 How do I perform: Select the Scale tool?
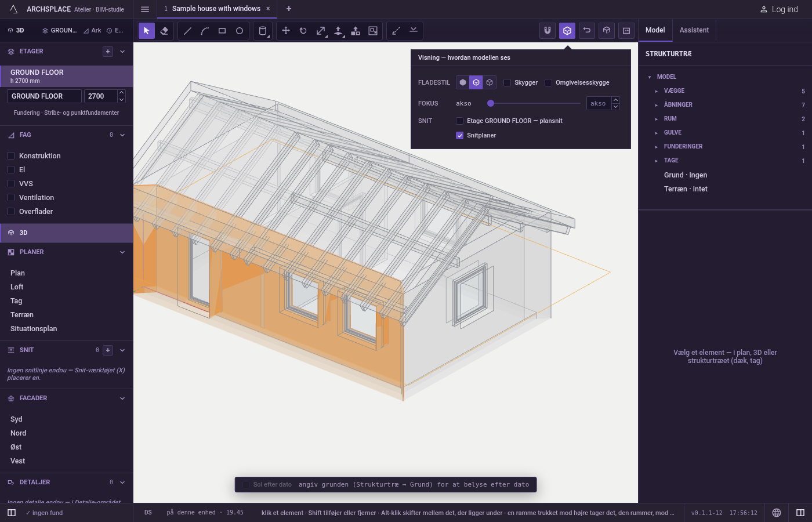point(321,31)
